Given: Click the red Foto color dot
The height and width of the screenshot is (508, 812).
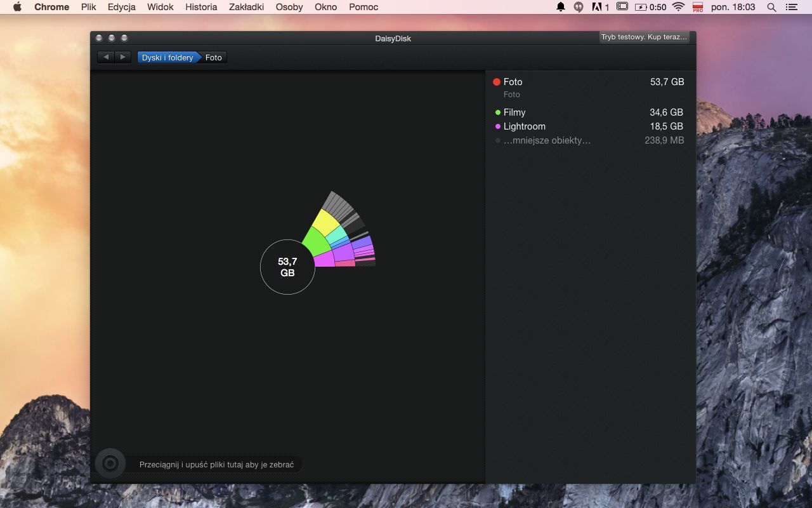Looking at the screenshot, I should pyautogui.click(x=497, y=82).
